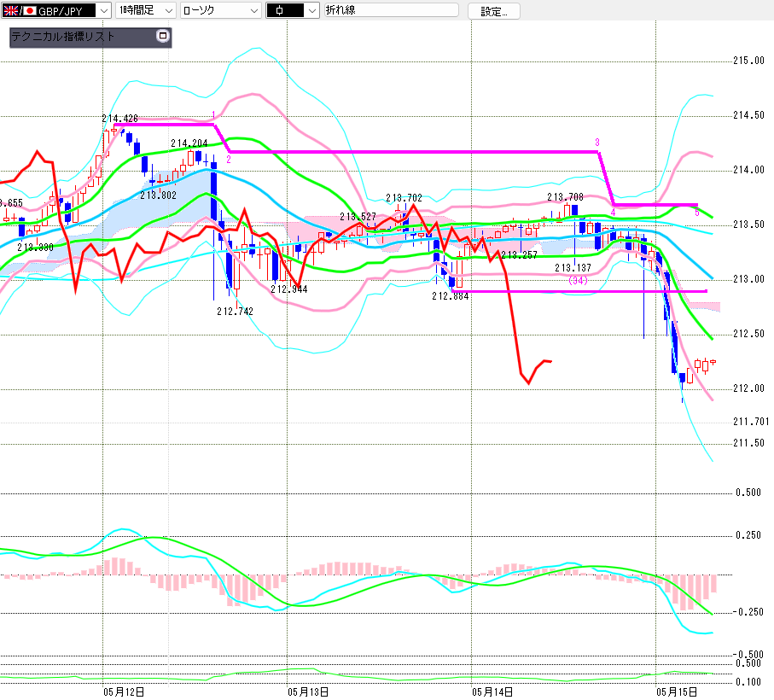
Task: Open the ローソク chart type dropdown
Action: click(220, 10)
